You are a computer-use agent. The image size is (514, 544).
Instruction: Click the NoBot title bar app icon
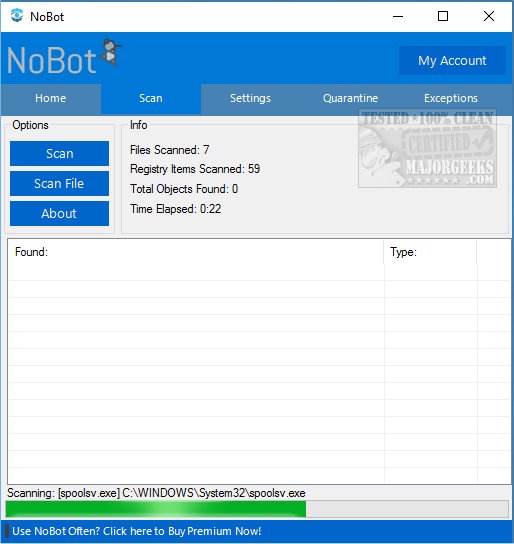17,16
